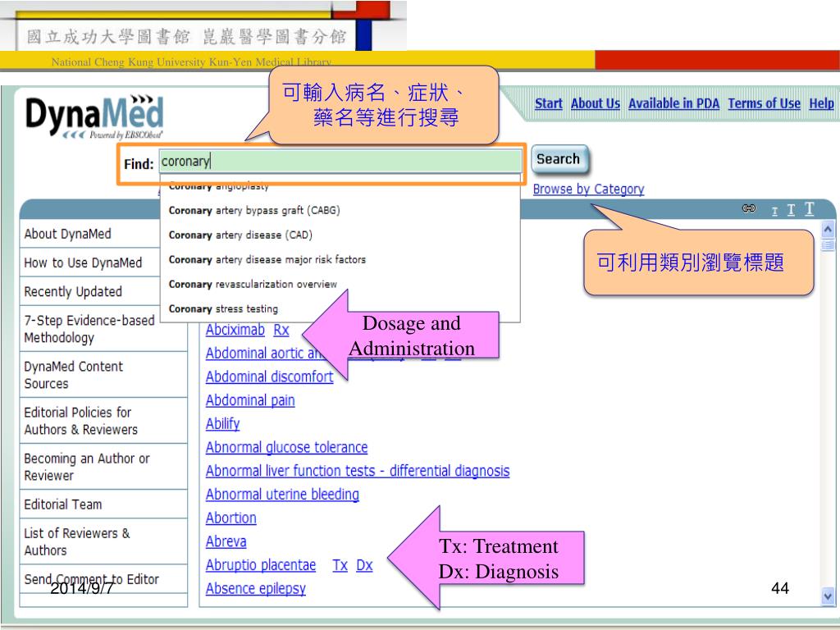Click the DynaMed logo
840x630 pixels.
(94, 116)
